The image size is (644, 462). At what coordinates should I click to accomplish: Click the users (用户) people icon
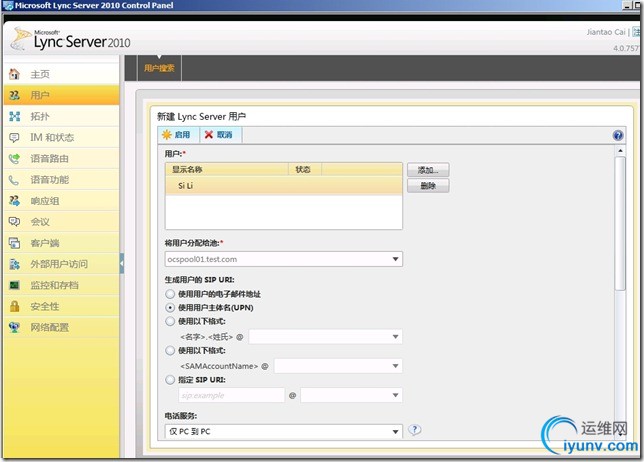(14, 95)
